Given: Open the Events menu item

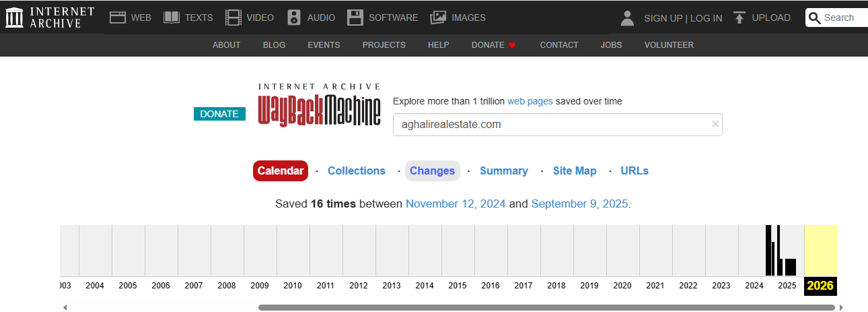Looking at the screenshot, I should [324, 45].
